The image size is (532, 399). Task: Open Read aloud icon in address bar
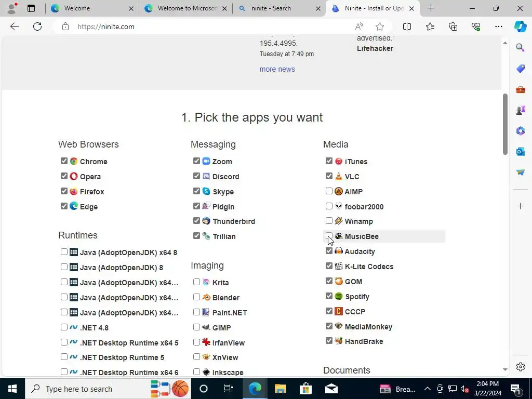359,26
